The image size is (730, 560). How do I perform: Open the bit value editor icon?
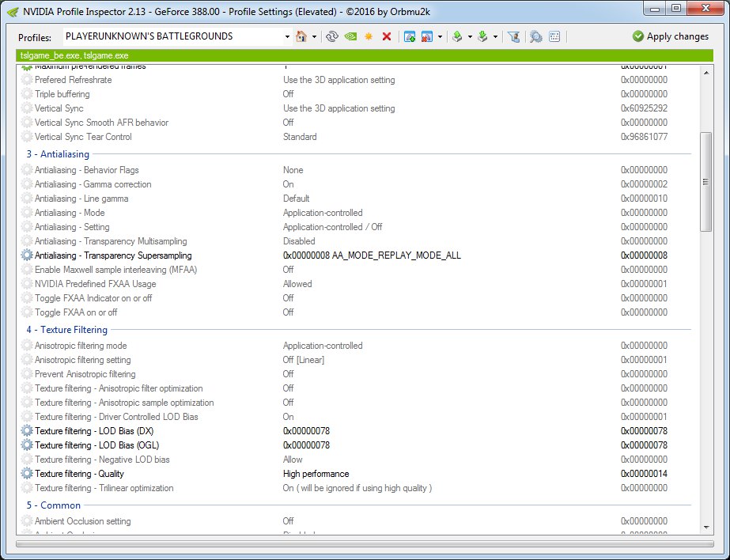pos(554,36)
